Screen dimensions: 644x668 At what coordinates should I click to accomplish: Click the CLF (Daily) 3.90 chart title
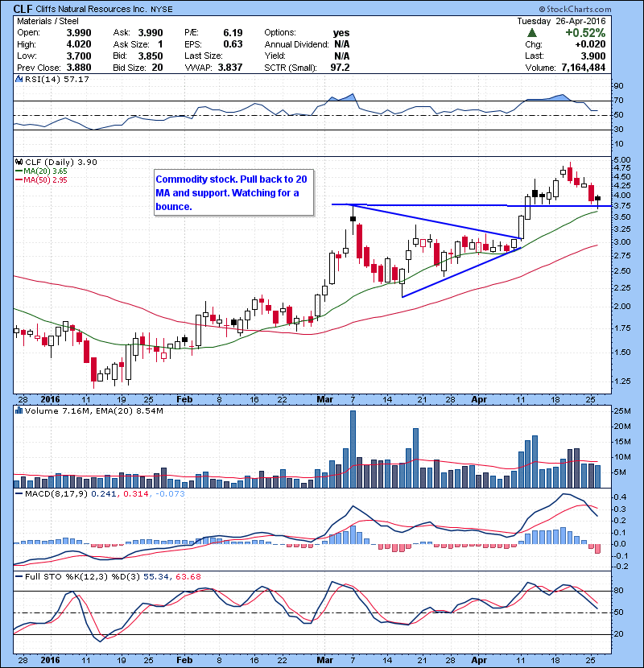(x=61, y=162)
